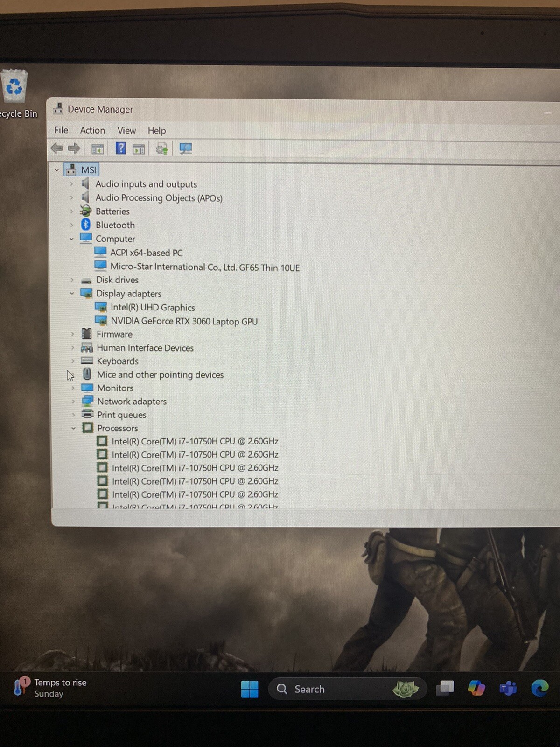Select Intel(R) UHD Graphics adapter
Screen dimensions: 560x747
[153, 307]
